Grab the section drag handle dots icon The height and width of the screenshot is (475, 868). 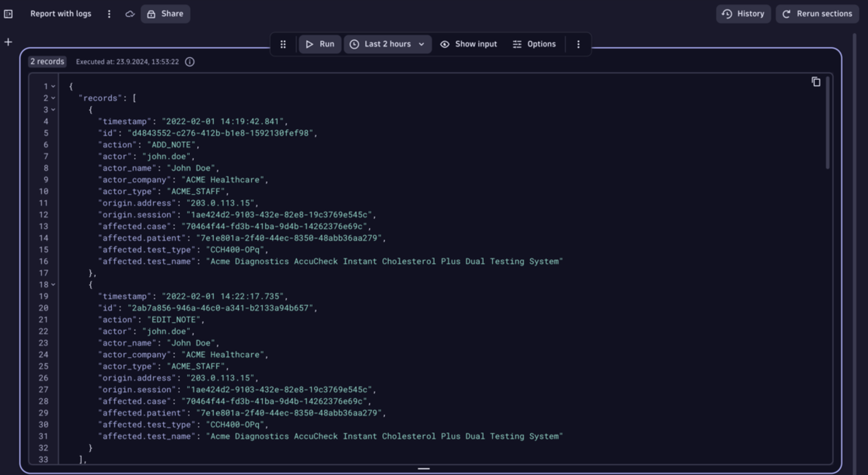click(283, 44)
